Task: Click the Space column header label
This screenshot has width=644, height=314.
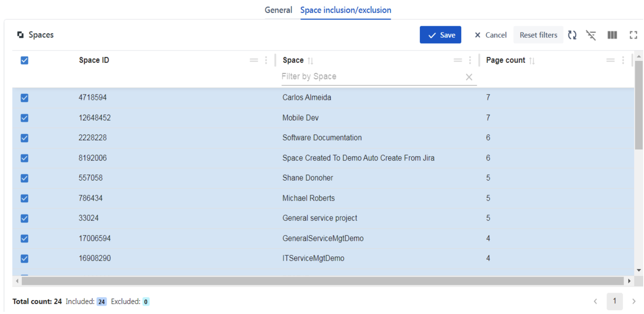Action: click(x=293, y=60)
